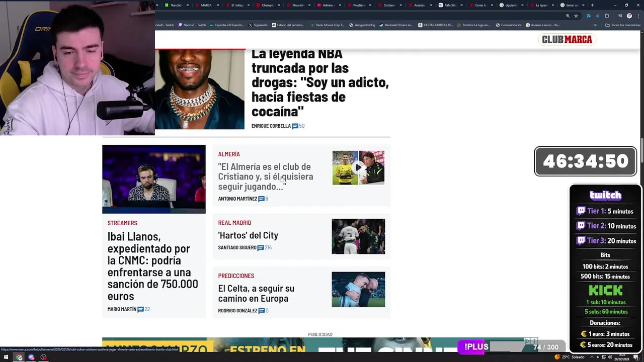Open Santiago Siguero author link
This screenshot has height=362, width=644.
237,247
